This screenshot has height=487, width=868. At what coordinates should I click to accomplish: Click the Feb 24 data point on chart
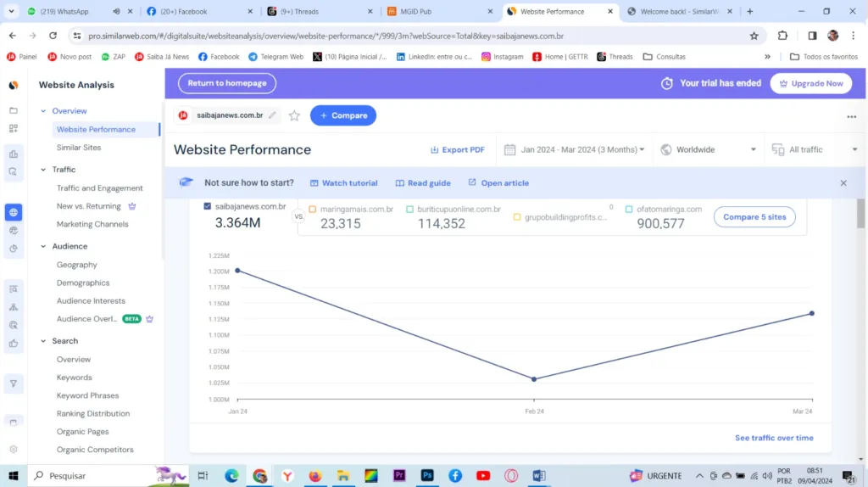[x=533, y=378]
